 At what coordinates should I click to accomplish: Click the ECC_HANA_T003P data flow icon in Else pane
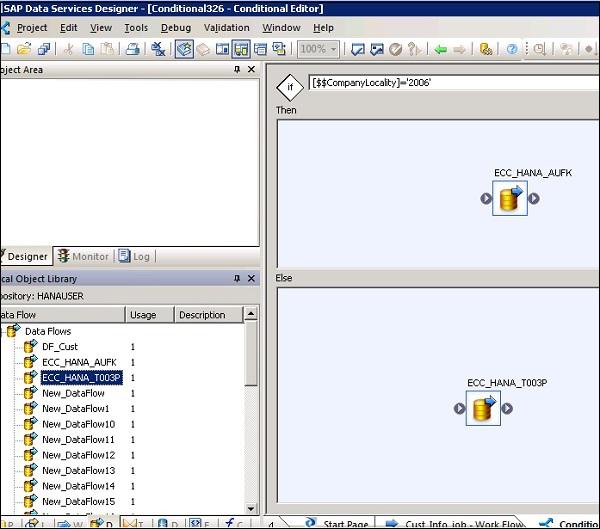[484, 408]
